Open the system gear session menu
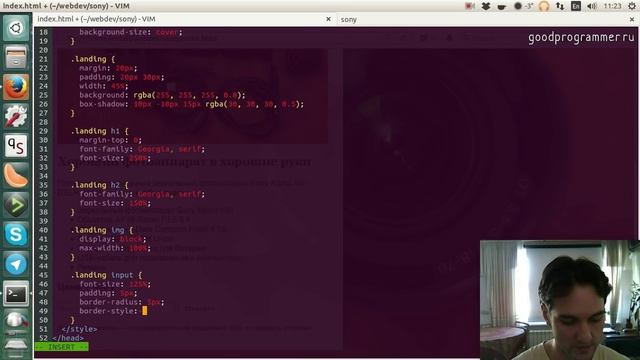 pos(632,6)
